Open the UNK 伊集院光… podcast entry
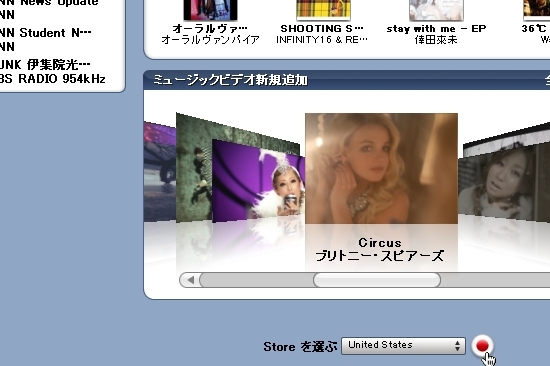Image resolution: width=550 pixels, height=366 pixels. (45, 65)
